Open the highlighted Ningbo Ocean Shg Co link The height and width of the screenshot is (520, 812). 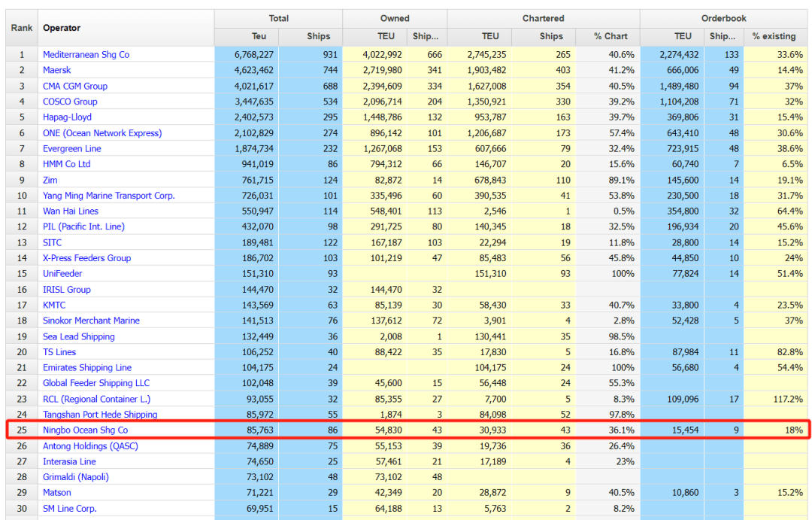tap(86, 430)
